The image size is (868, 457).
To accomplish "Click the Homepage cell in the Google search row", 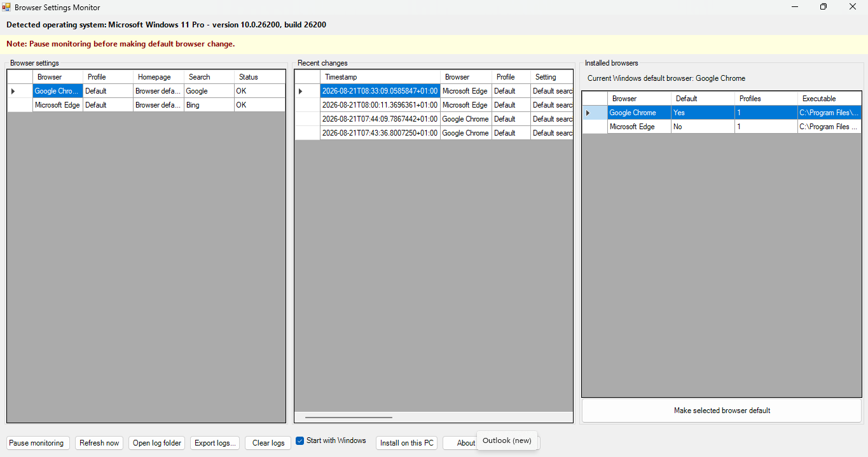I will pyautogui.click(x=158, y=91).
